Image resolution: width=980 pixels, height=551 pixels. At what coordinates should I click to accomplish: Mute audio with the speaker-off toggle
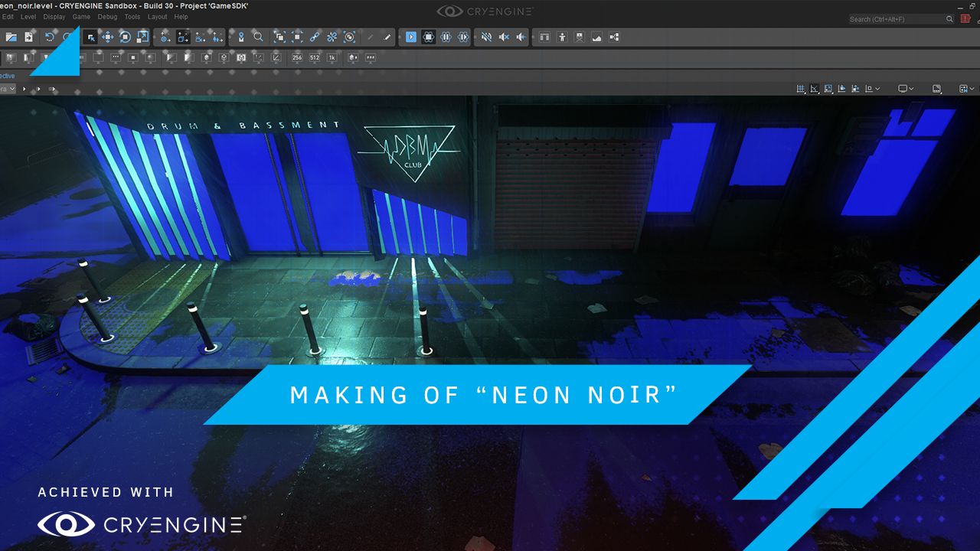click(488, 37)
